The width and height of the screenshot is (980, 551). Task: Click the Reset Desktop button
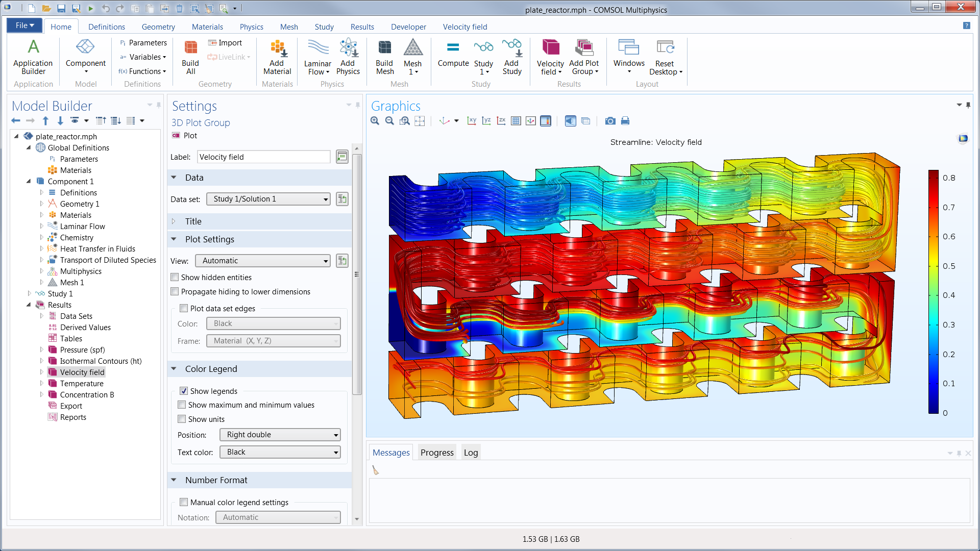664,56
